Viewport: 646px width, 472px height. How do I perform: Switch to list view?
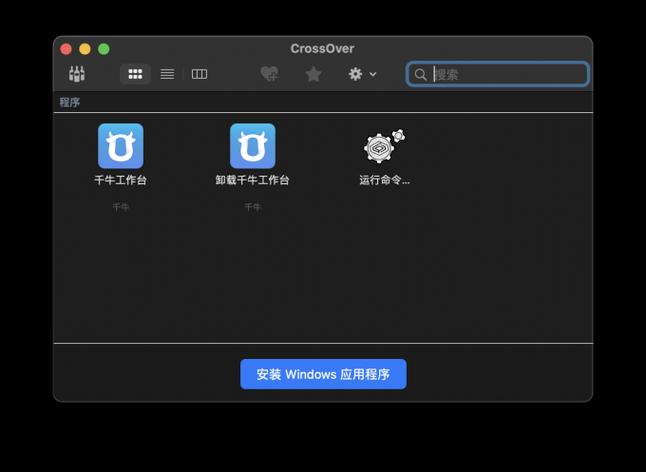click(x=167, y=74)
